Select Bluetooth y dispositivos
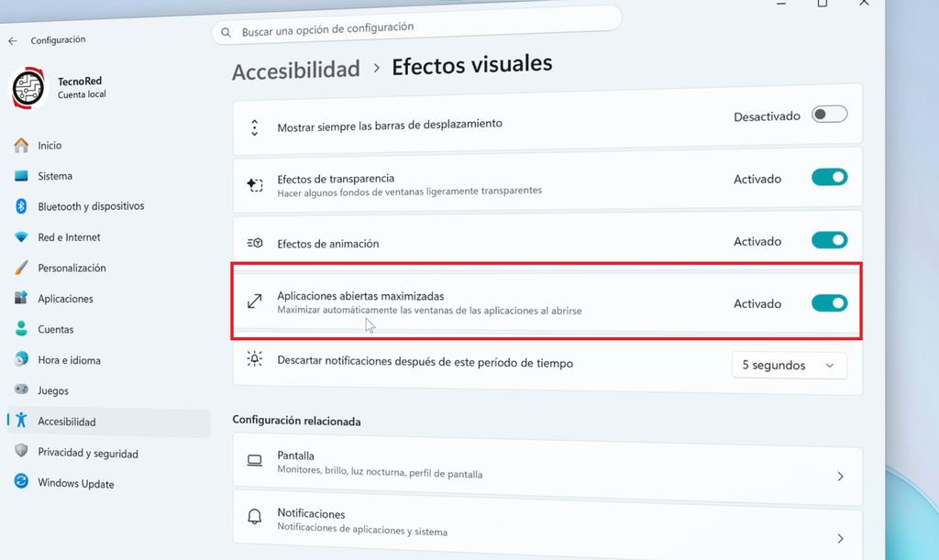The height and width of the screenshot is (560, 939). point(91,206)
